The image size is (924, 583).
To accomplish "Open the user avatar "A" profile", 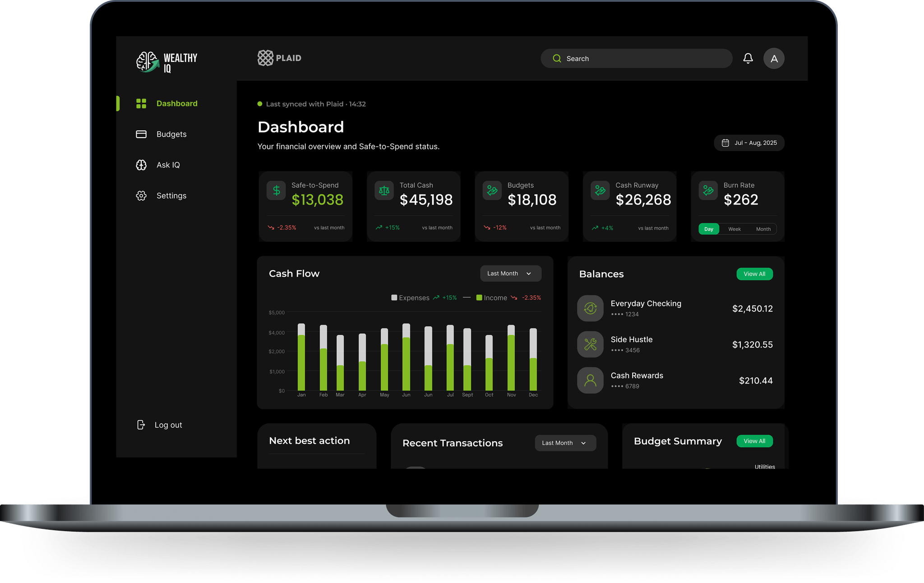I will [773, 59].
